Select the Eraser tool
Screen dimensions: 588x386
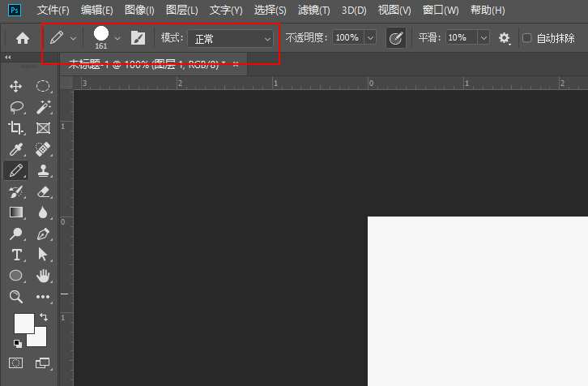43,192
